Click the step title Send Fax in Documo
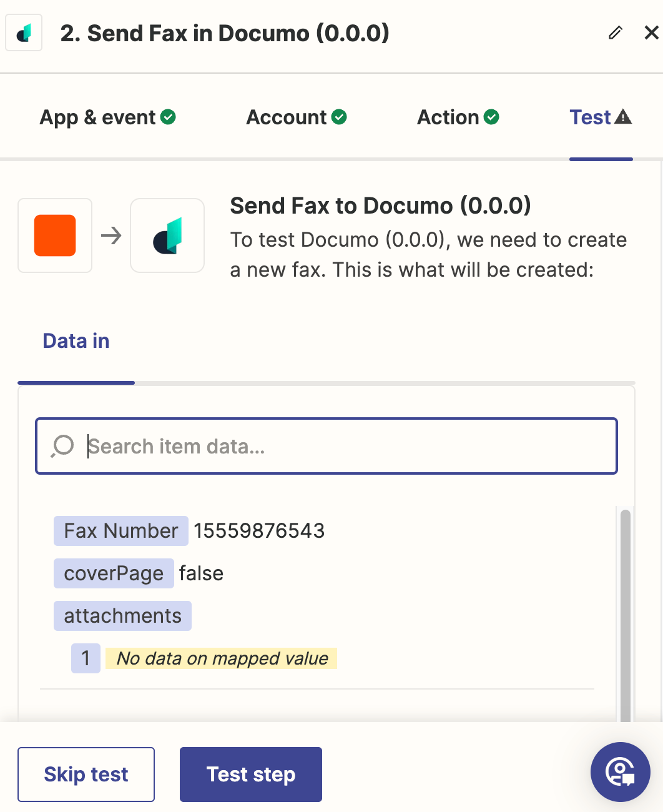 [x=225, y=33]
